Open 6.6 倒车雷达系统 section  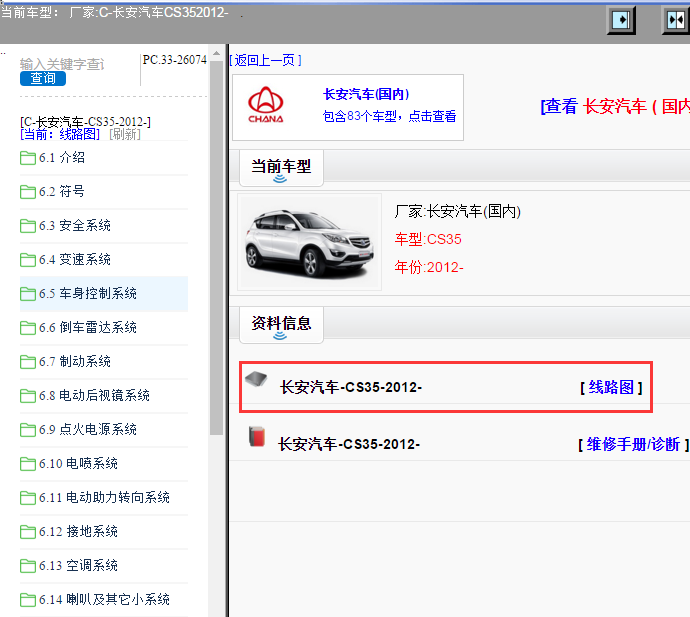pyautogui.click(x=88, y=327)
